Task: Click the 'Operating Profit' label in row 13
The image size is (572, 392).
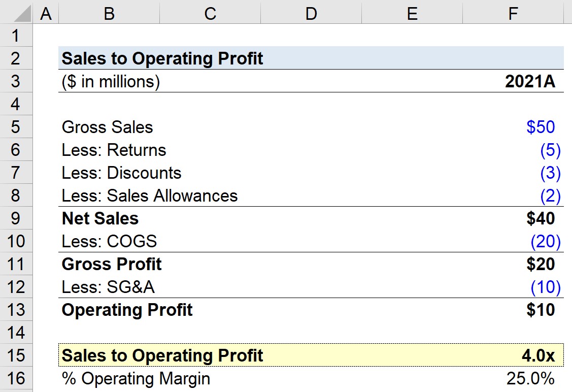Action: (127, 310)
